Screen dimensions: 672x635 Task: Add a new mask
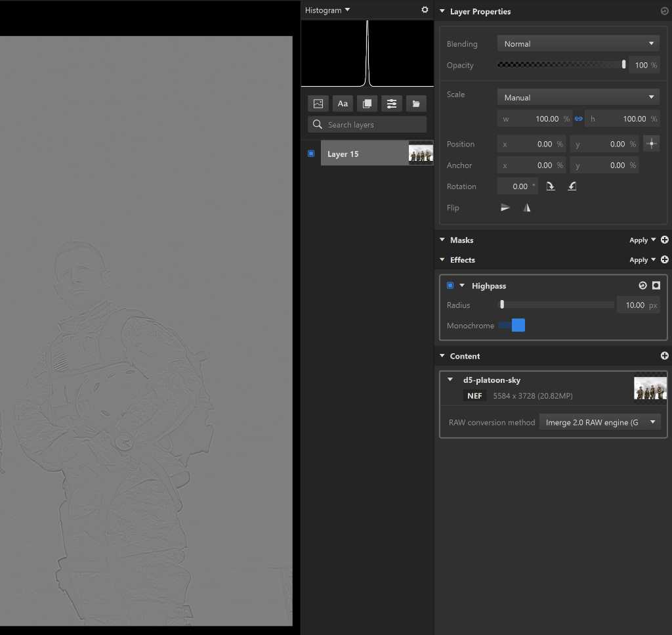pos(664,240)
